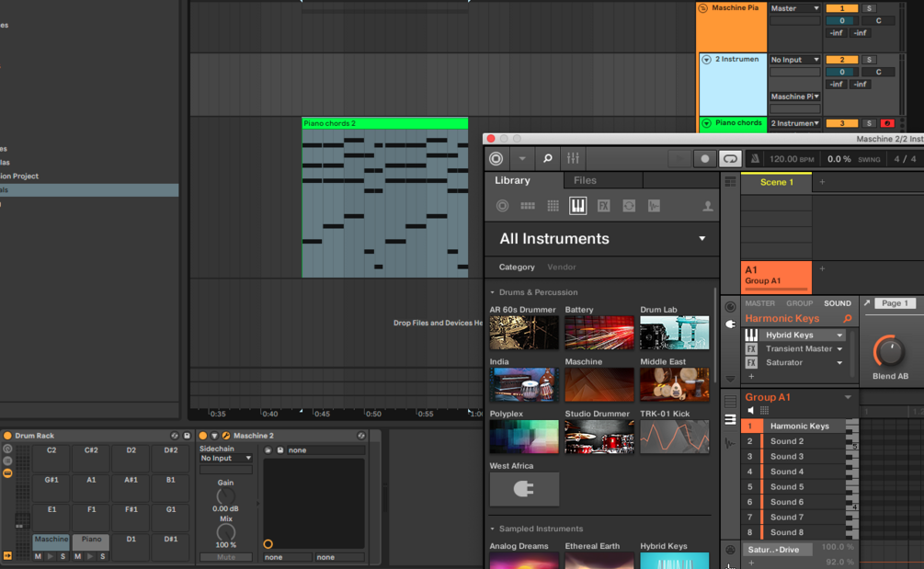Select the Groups file-type icon in Library

(x=528, y=206)
